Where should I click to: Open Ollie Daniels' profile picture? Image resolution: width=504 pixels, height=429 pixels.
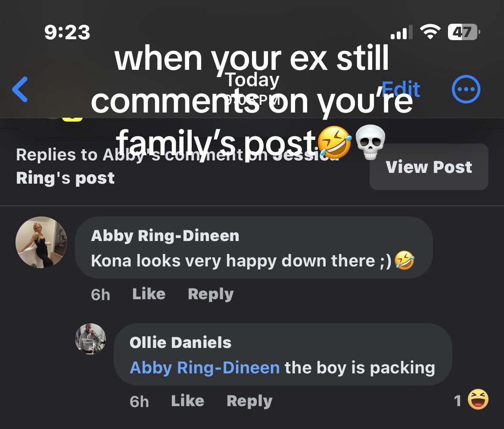(90, 339)
